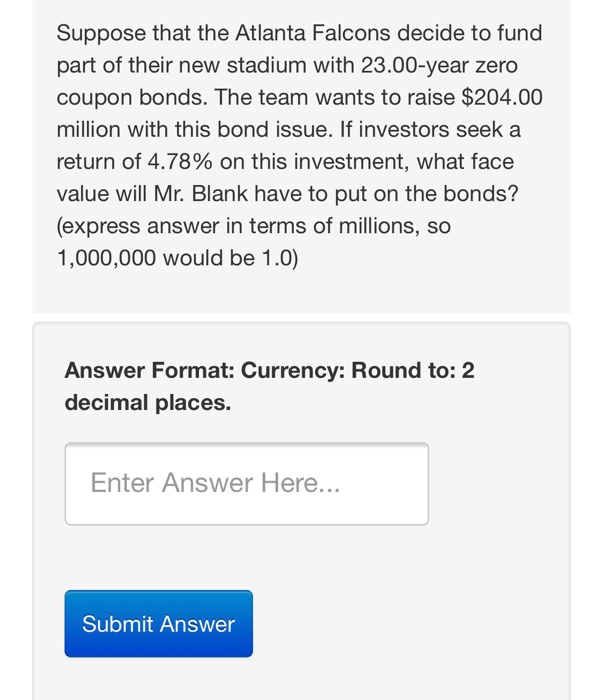Click the zero coupon bonds phrase

click(x=287, y=81)
